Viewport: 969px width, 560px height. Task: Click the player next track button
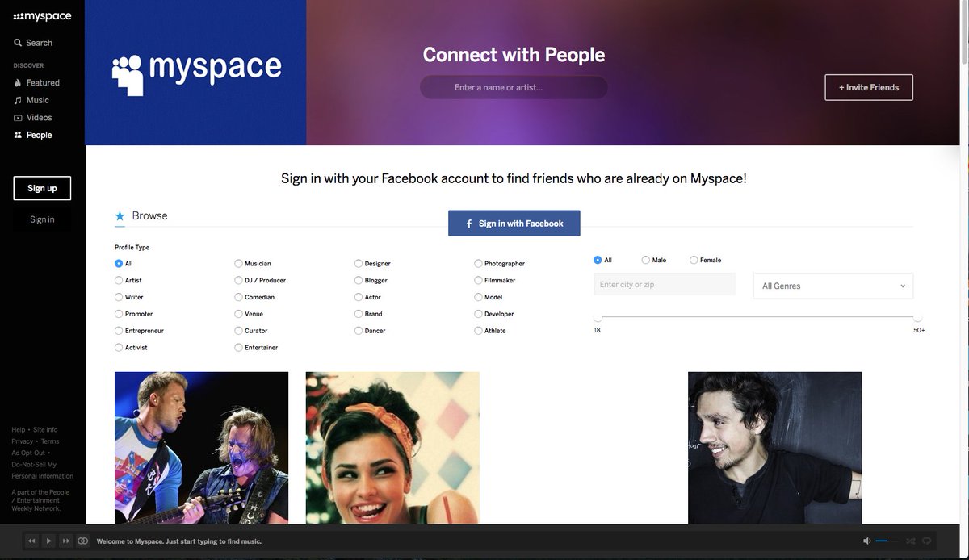tap(65, 541)
